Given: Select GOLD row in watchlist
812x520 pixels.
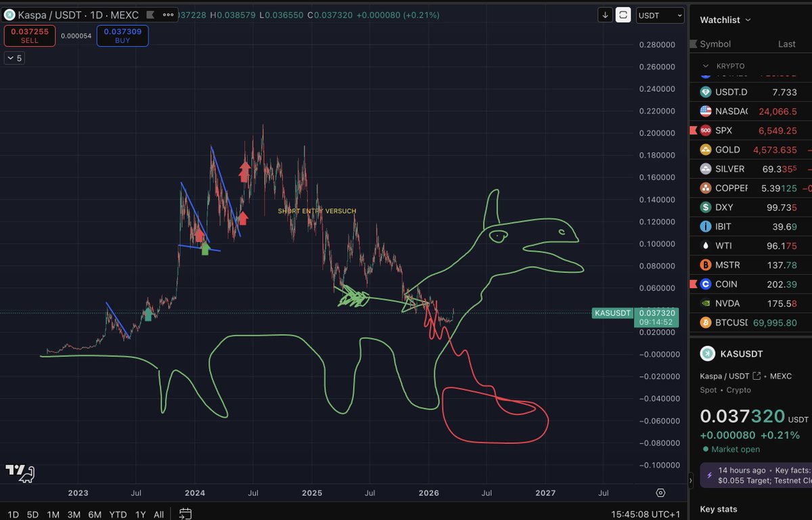Looking at the screenshot, I should (x=750, y=150).
